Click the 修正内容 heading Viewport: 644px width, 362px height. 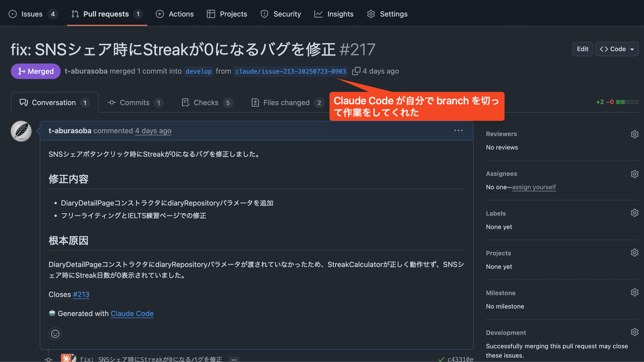68,179
